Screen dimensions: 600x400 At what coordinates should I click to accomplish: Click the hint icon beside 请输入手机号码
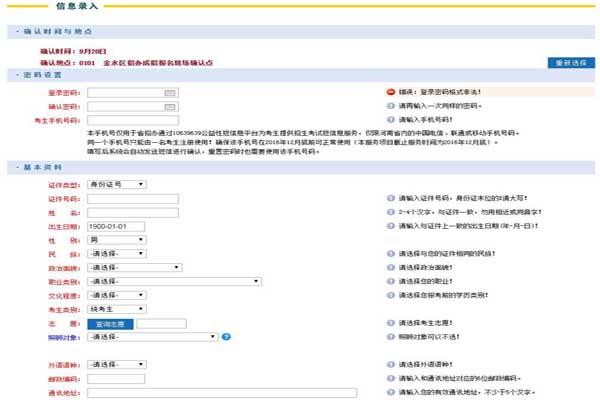tap(391, 119)
